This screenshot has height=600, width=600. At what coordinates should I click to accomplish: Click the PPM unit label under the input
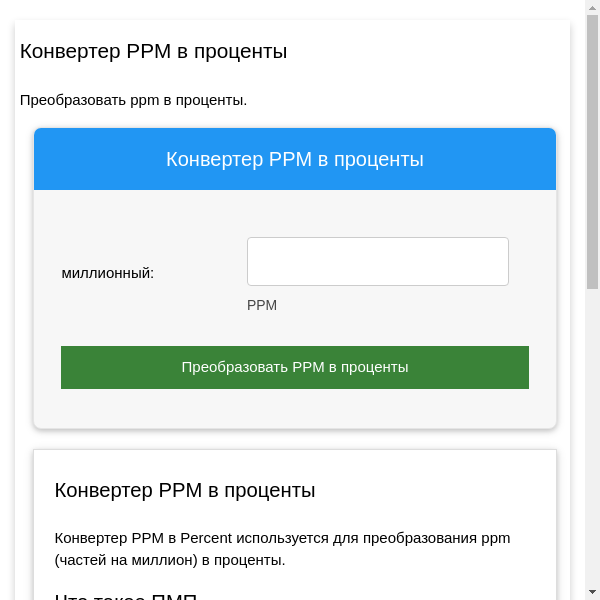tap(262, 305)
